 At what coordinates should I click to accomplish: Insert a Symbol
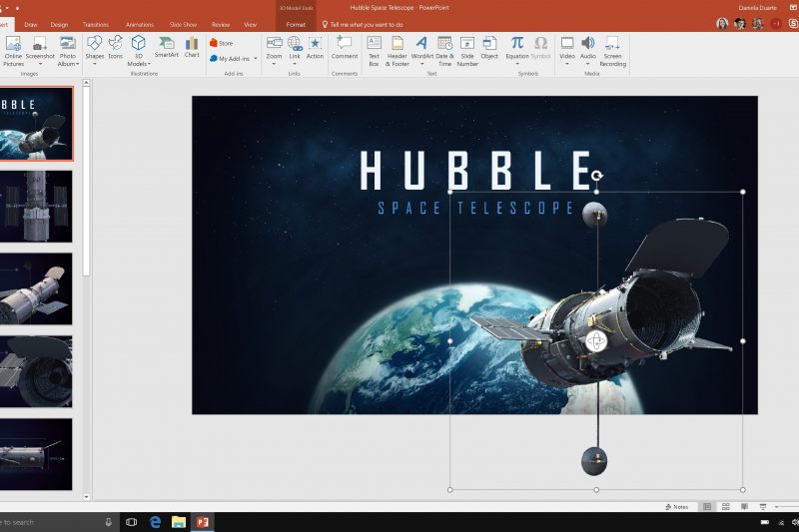(541, 48)
